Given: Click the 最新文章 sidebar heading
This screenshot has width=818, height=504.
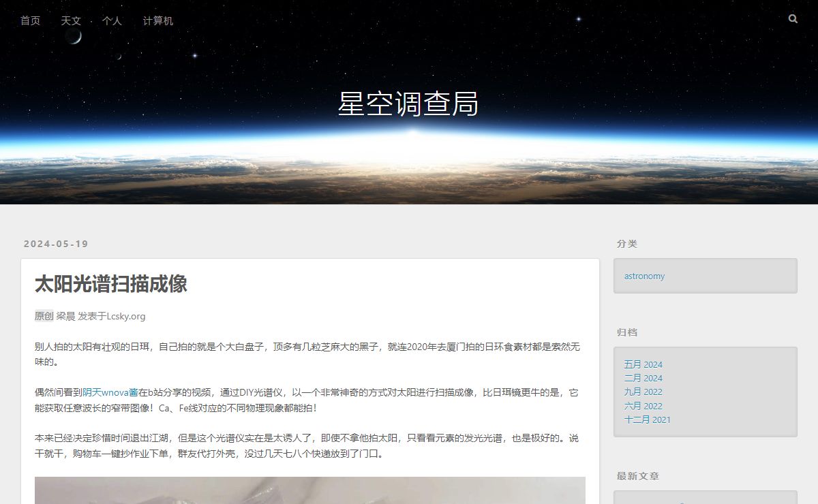Looking at the screenshot, I should click(638, 476).
